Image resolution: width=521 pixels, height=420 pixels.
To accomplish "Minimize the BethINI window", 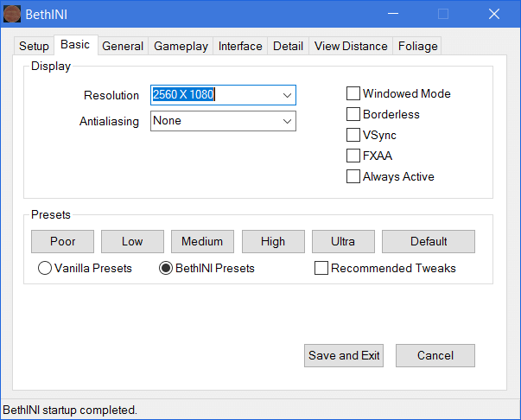I will tap(394, 14).
